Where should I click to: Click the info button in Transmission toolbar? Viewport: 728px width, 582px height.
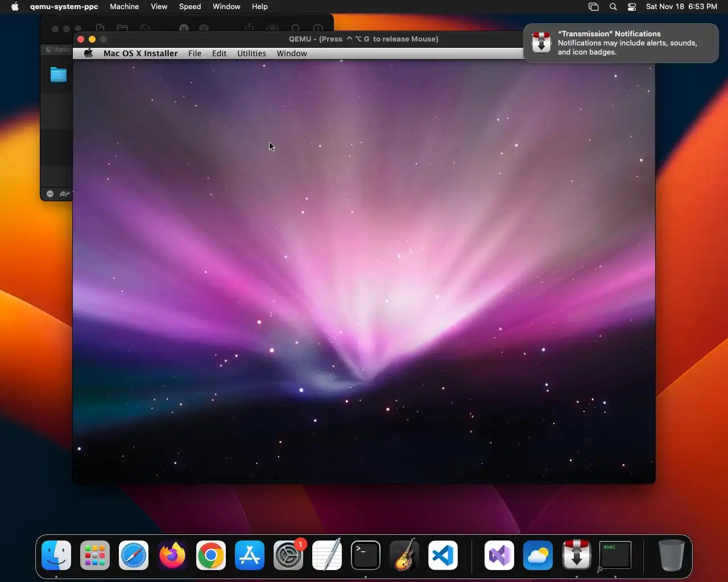coord(318,28)
